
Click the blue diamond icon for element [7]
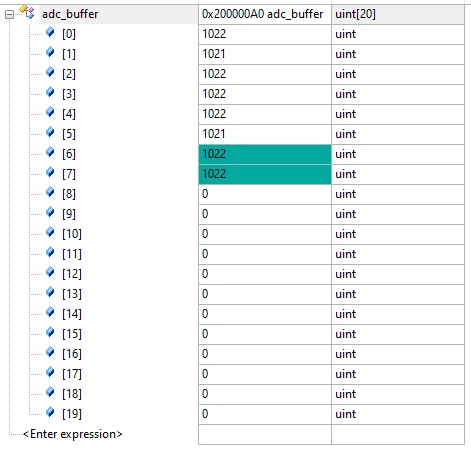[50, 172]
